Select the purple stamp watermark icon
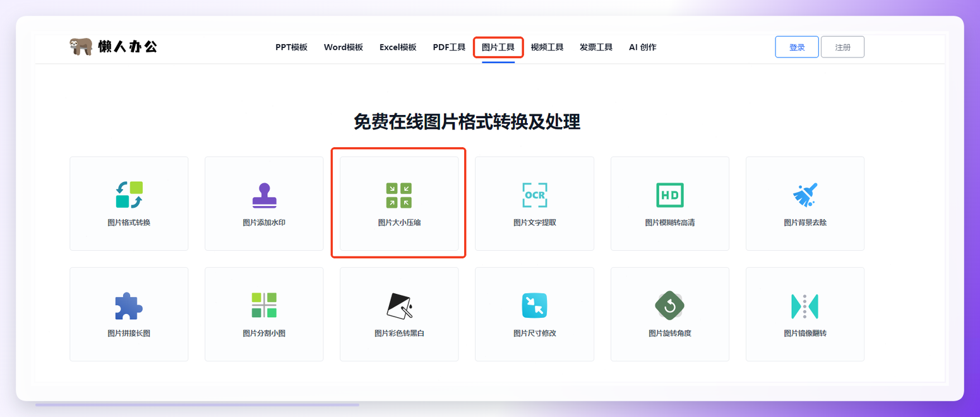 click(264, 196)
